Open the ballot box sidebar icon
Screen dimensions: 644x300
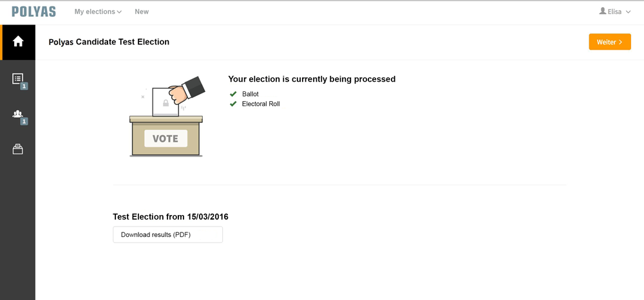coord(17,149)
